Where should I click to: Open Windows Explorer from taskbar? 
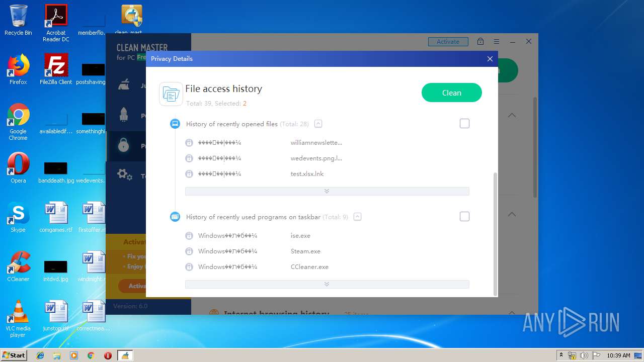[57, 355]
